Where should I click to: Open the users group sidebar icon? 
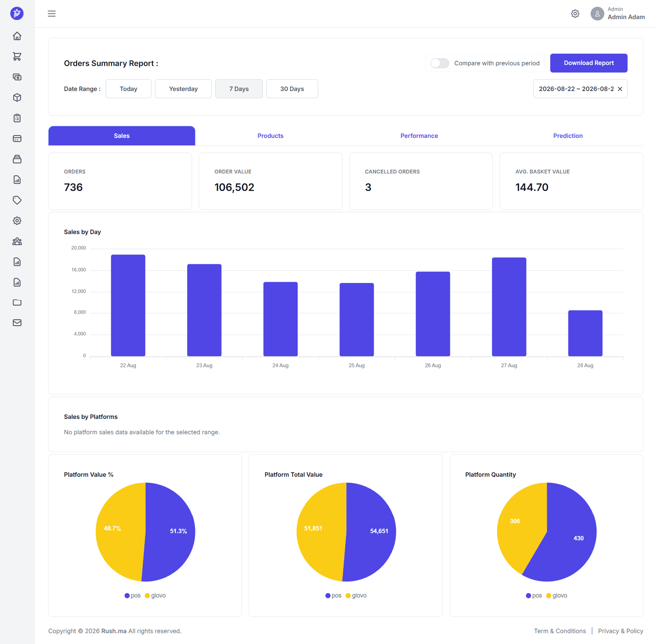coord(17,241)
